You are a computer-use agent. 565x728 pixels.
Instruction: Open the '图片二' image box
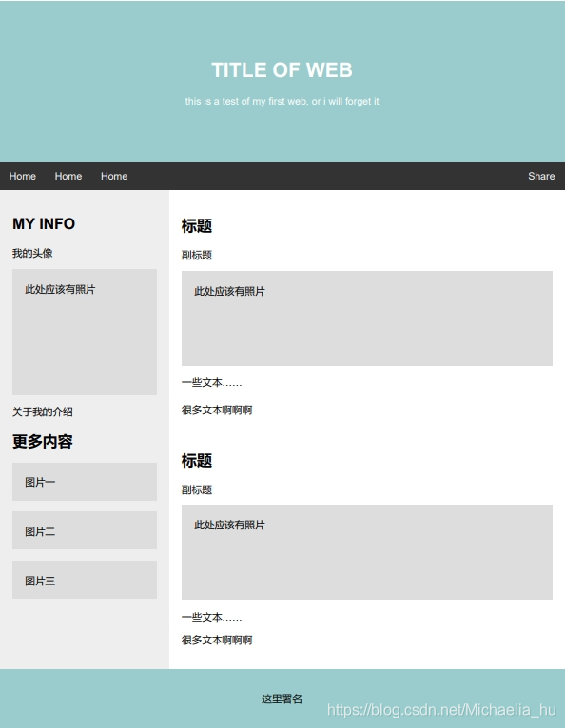point(85,530)
